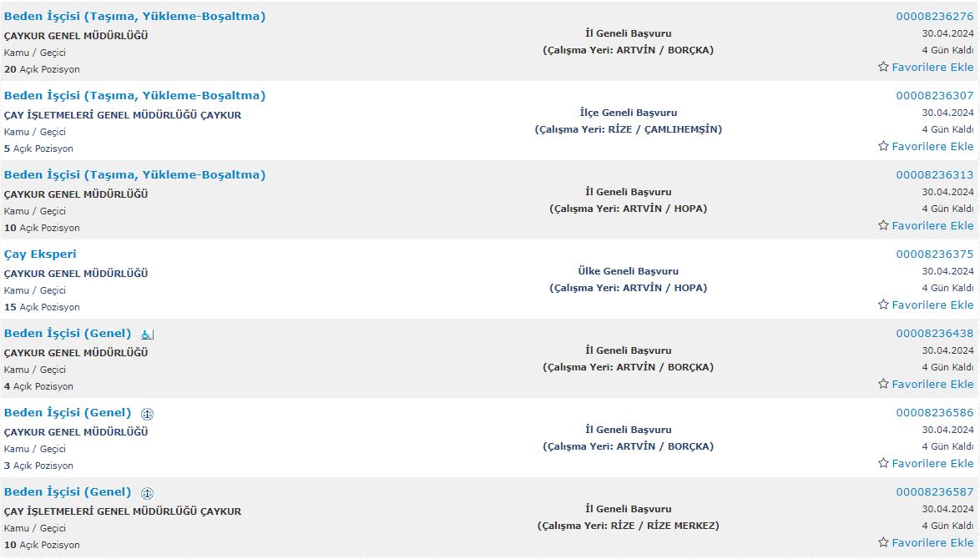Open listing number 00008236307
Screen dimensions: 980x559
(x=934, y=95)
